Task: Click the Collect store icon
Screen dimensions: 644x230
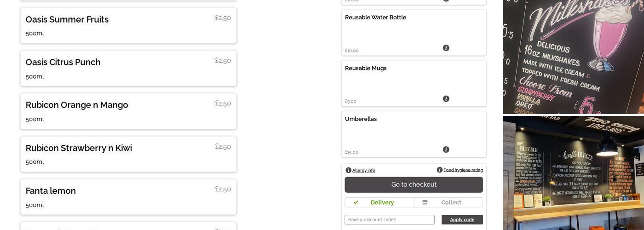Action: (425, 202)
